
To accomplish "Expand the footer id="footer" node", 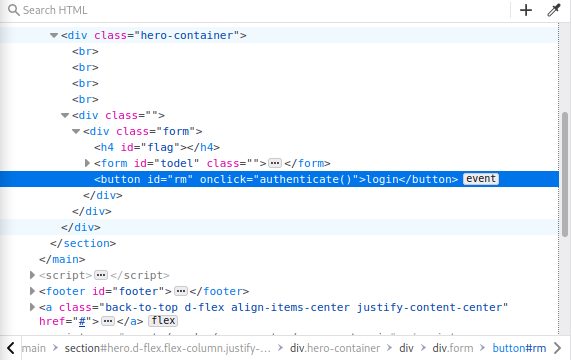I will [32, 291].
